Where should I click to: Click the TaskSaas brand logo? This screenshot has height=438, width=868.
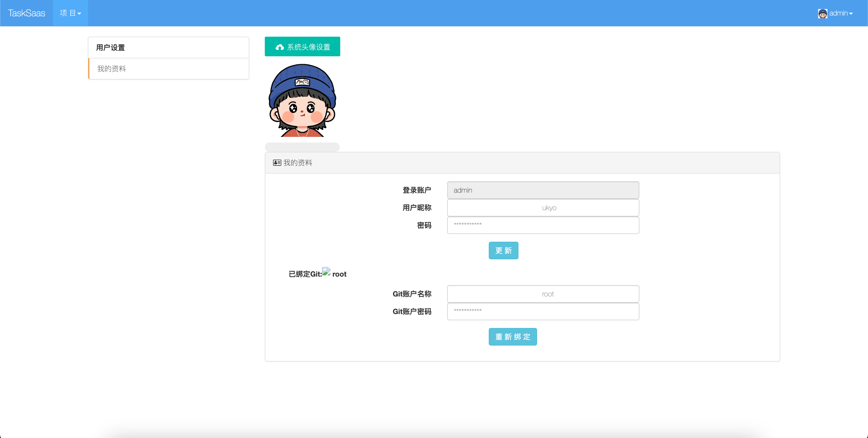click(x=26, y=13)
